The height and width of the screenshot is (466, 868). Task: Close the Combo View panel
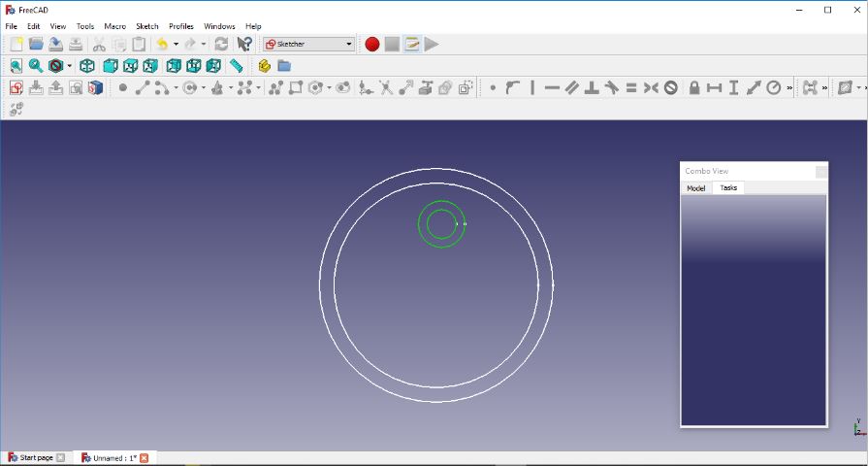point(821,172)
